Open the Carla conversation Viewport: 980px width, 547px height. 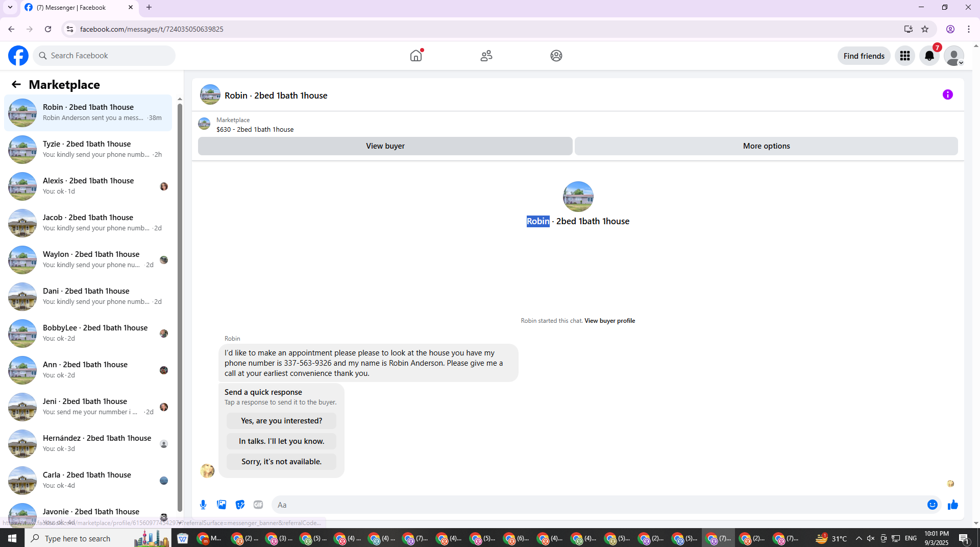tap(88, 480)
